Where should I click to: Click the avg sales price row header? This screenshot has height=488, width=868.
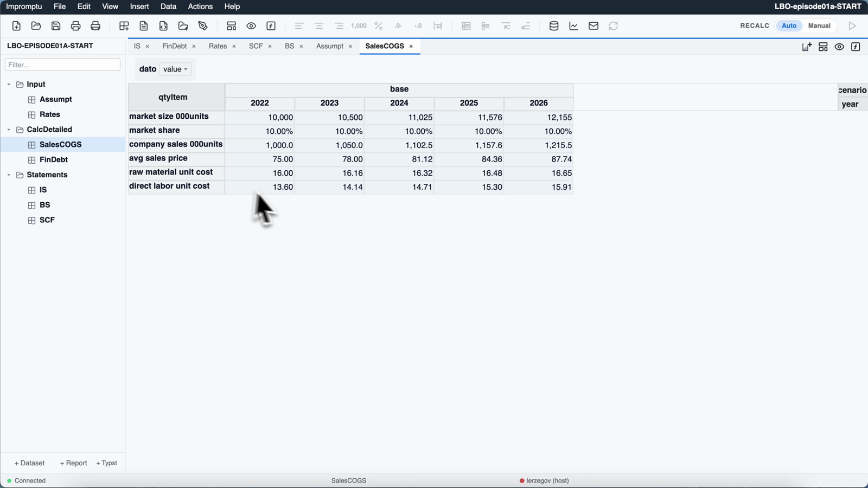176,159
